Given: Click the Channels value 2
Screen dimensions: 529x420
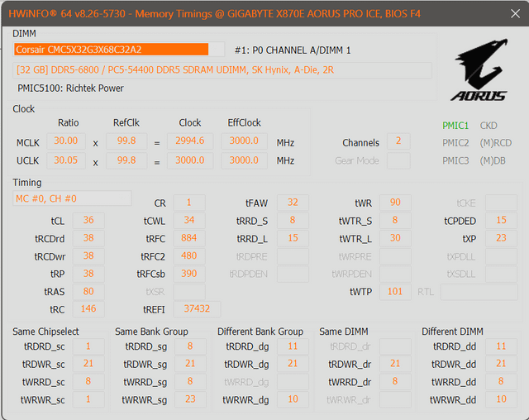Looking at the screenshot, I should (x=398, y=141).
